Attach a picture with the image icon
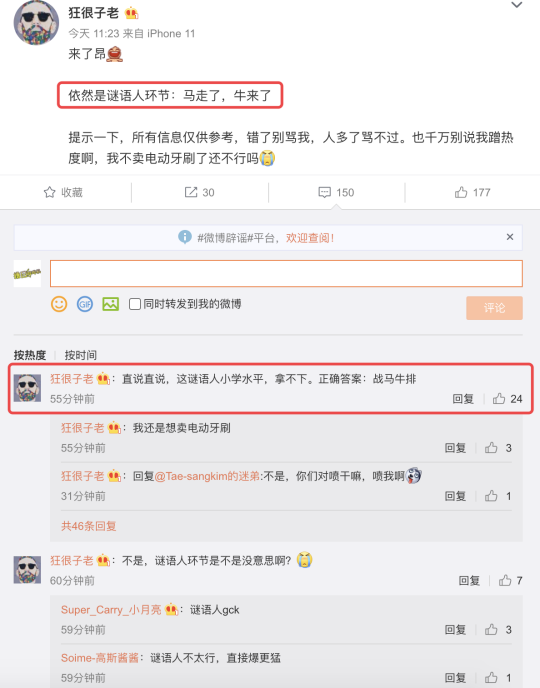Screen dimensions: 540x688 point(111,304)
